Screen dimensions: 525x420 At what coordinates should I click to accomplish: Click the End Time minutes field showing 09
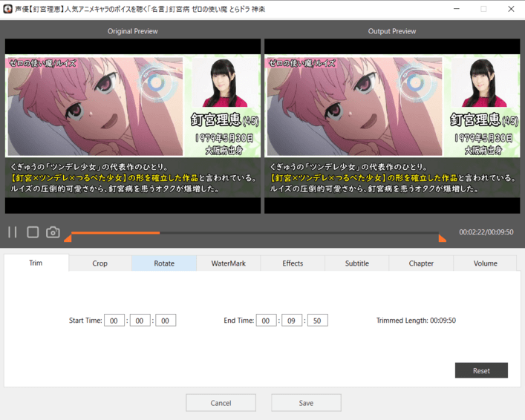(x=292, y=321)
